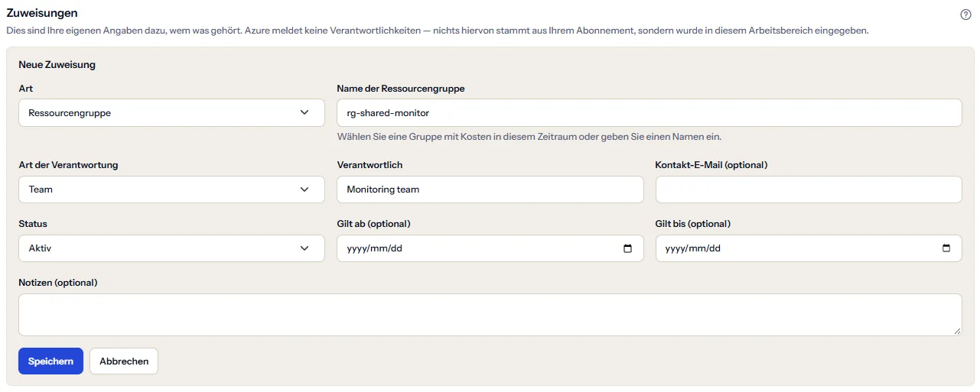The width and height of the screenshot is (980, 392).
Task: Click the description starting 'Dies sind Ihre eigenen Angaben'
Action: pos(438,31)
